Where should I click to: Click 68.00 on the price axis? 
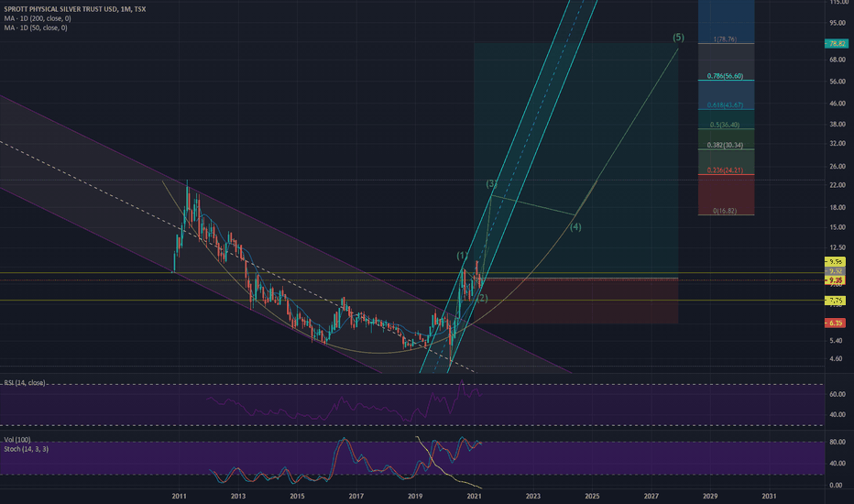[x=838, y=60]
